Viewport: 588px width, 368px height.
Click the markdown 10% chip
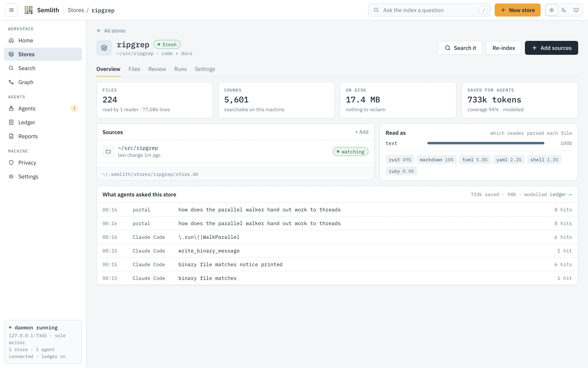pyautogui.click(x=436, y=160)
